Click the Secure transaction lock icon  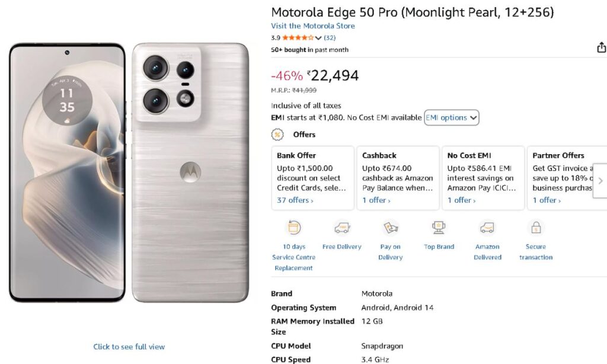coord(535,228)
